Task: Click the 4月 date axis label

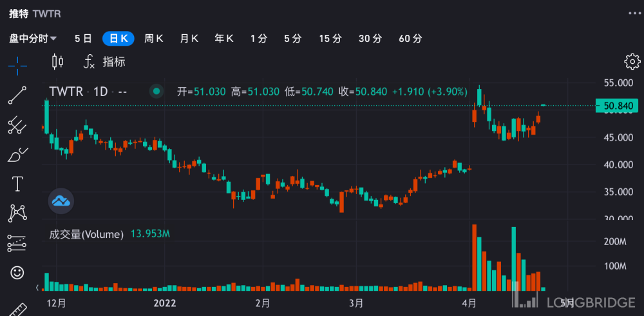Action: [x=469, y=303]
